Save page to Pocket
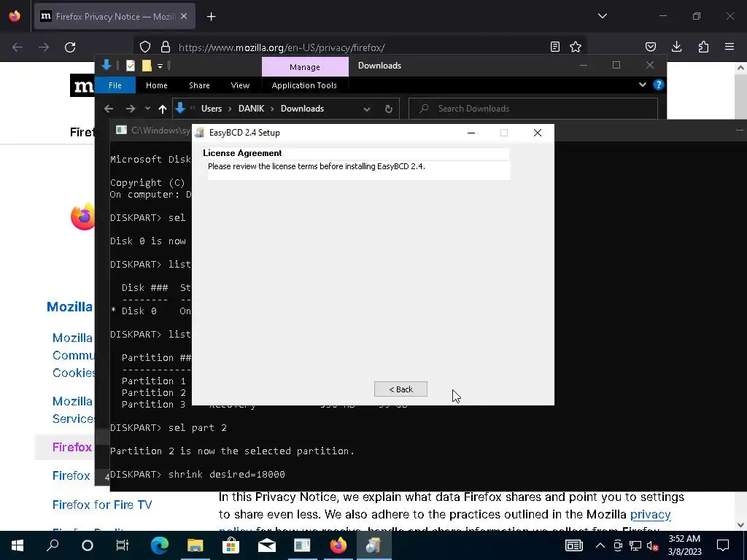 click(650, 47)
